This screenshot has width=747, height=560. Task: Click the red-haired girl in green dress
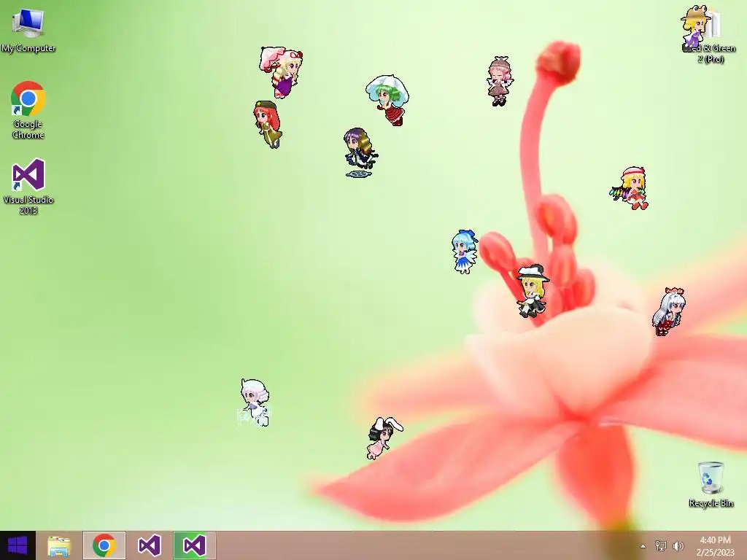click(x=268, y=125)
